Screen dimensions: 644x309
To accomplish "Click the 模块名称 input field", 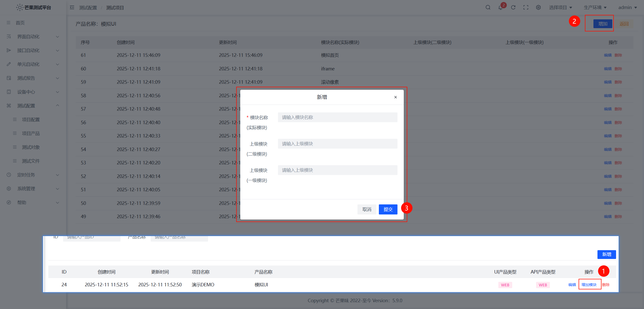I will 337,117.
